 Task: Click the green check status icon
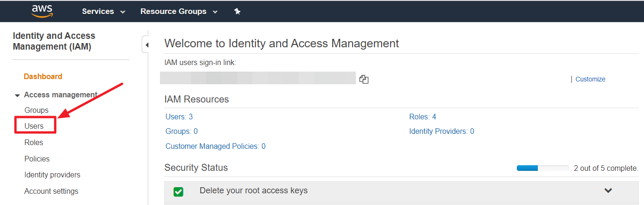pos(178,191)
